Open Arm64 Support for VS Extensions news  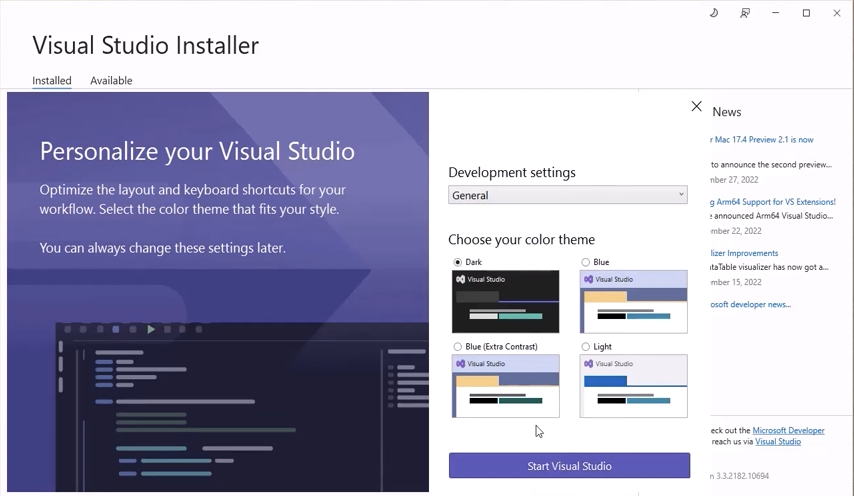[x=773, y=201]
